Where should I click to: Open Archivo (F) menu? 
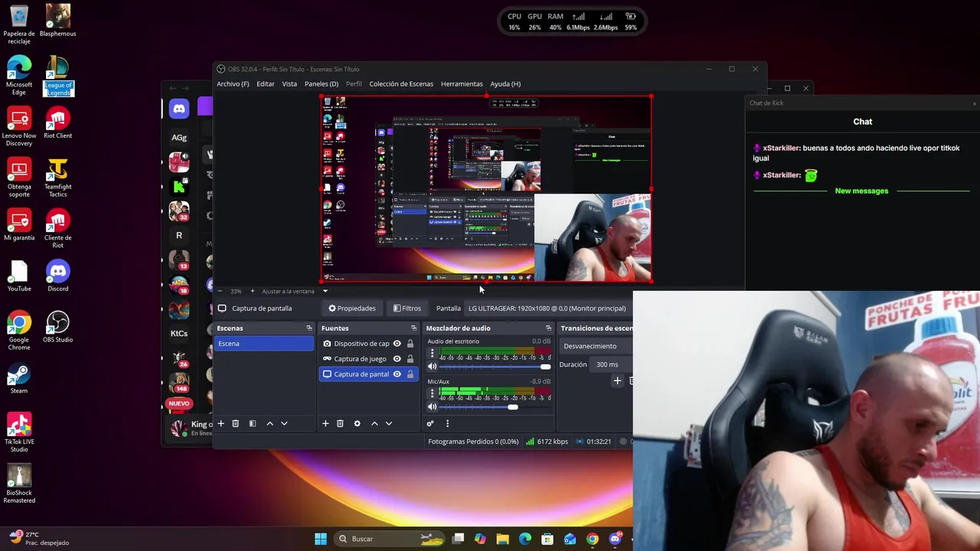(x=233, y=84)
